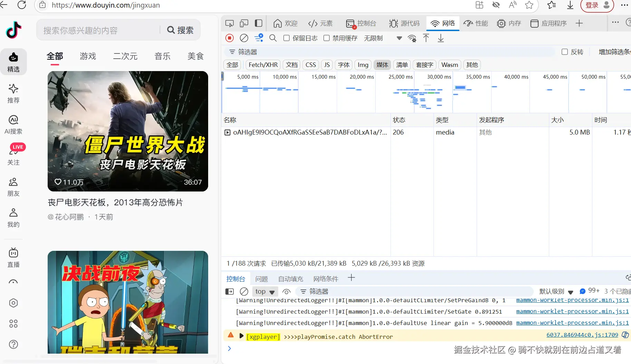Clear the console with the ban icon
The width and height of the screenshot is (631, 364).
(244, 292)
